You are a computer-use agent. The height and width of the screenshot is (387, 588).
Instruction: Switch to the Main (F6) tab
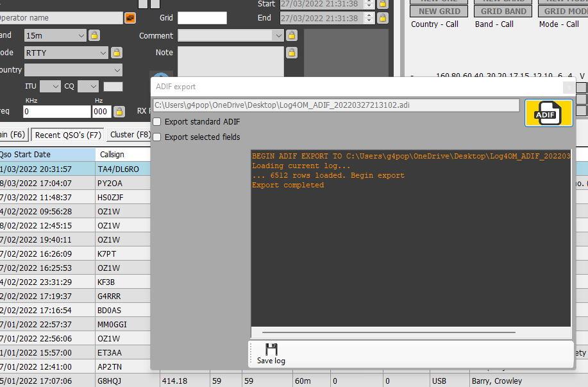click(x=13, y=134)
